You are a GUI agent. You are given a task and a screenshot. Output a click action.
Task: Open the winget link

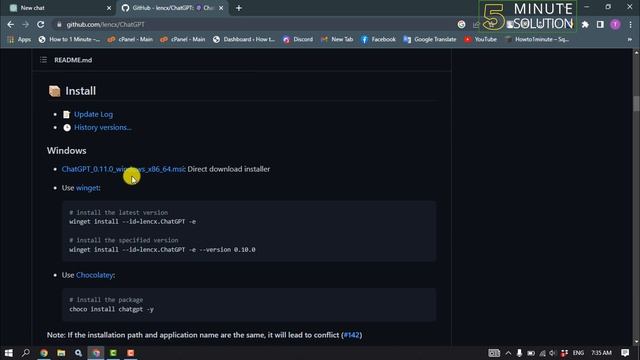[x=87, y=188]
